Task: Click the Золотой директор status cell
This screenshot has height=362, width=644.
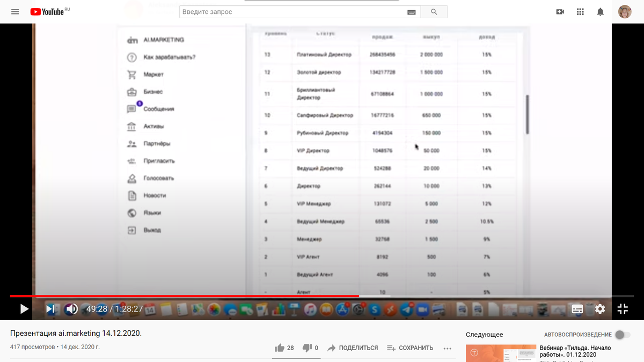Action: point(319,72)
